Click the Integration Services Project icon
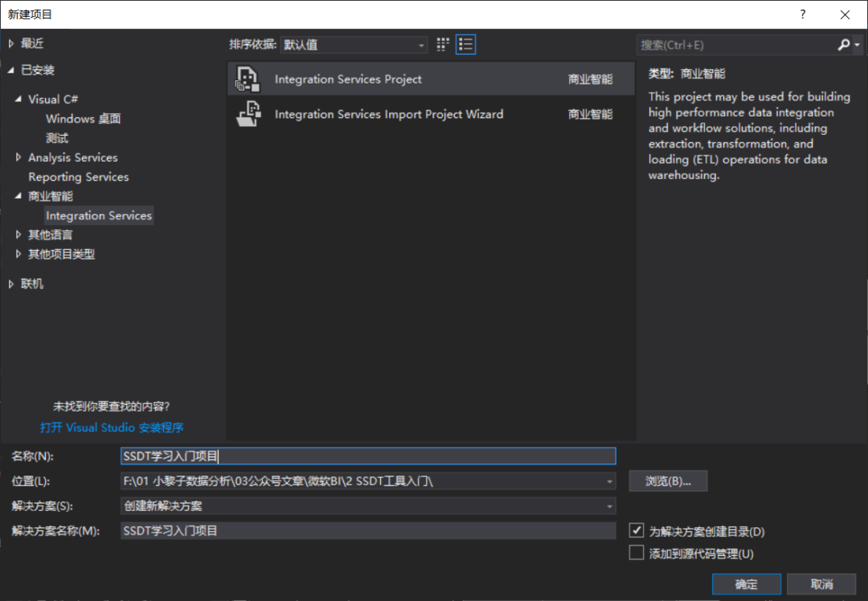The height and width of the screenshot is (601, 868). click(248, 79)
